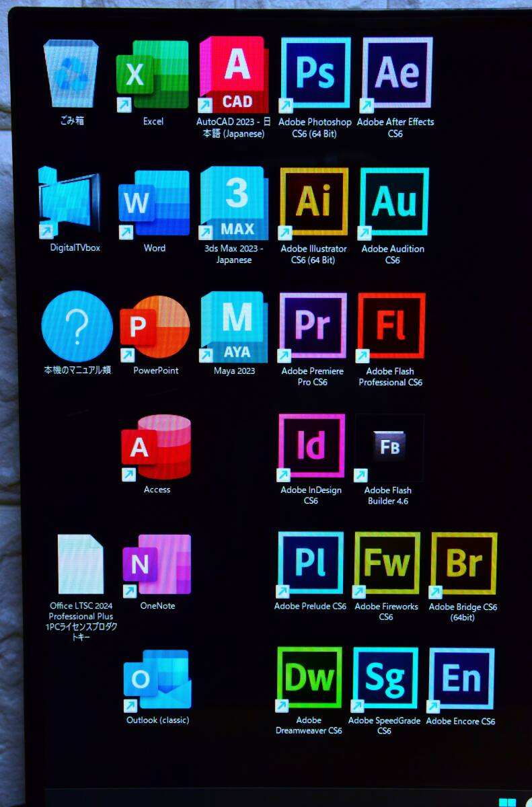The height and width of the screenshot is (807, 532).
Task: Launch the Outlook (classic) shortcut
Action: [x=158, y=680]
